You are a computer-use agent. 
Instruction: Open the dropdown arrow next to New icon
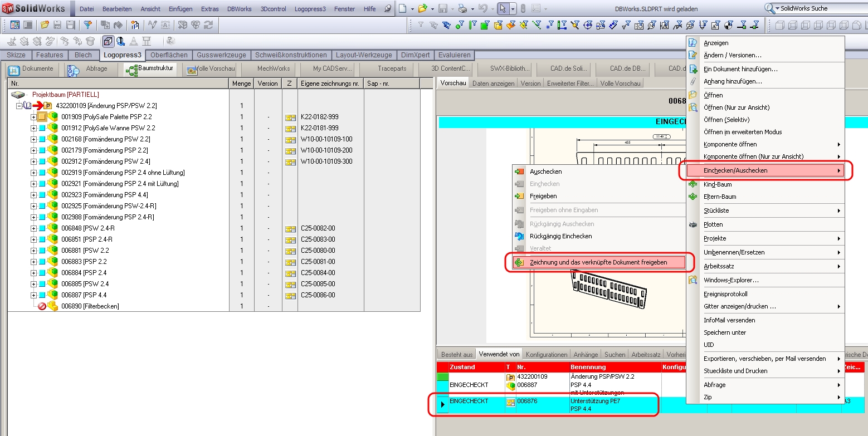[x=412, y=9]
